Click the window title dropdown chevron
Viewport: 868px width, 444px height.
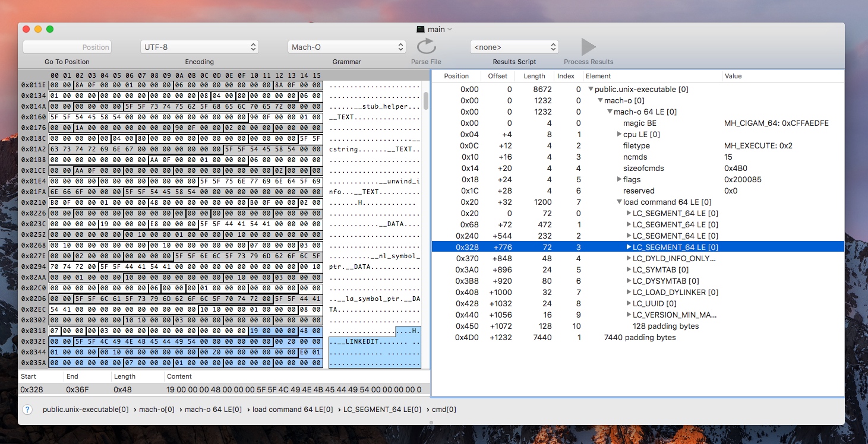[x=450, y=29]
